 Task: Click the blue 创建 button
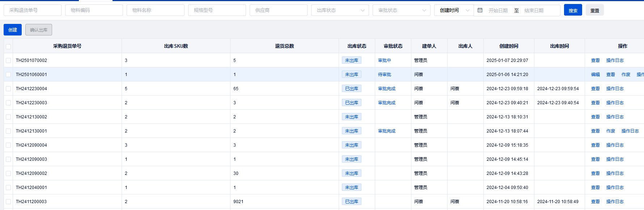(x=13, y=30)
